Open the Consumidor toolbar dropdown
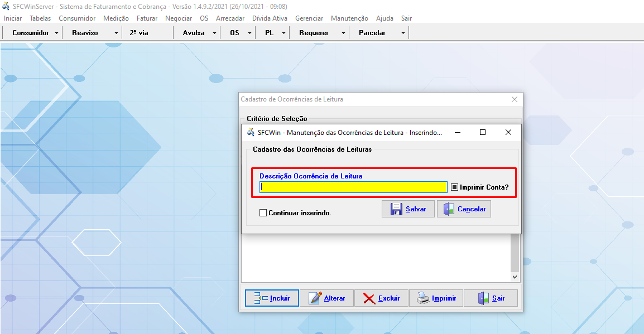 57,32
